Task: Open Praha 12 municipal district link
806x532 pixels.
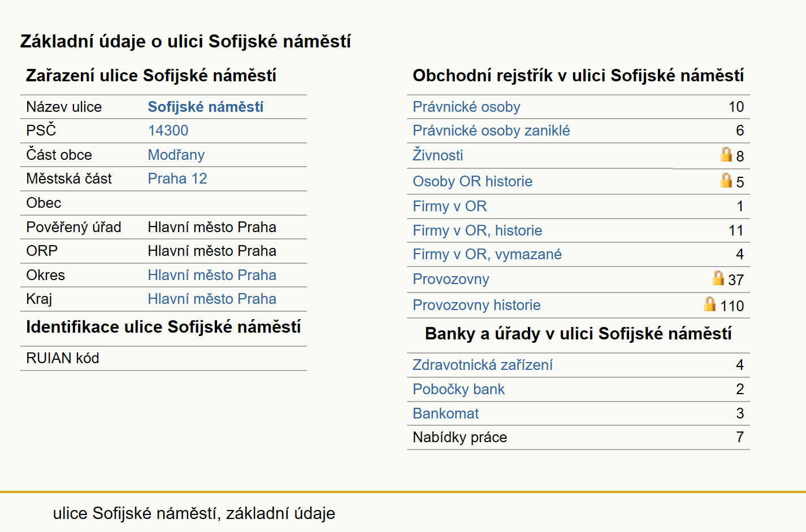Action: 177,178
